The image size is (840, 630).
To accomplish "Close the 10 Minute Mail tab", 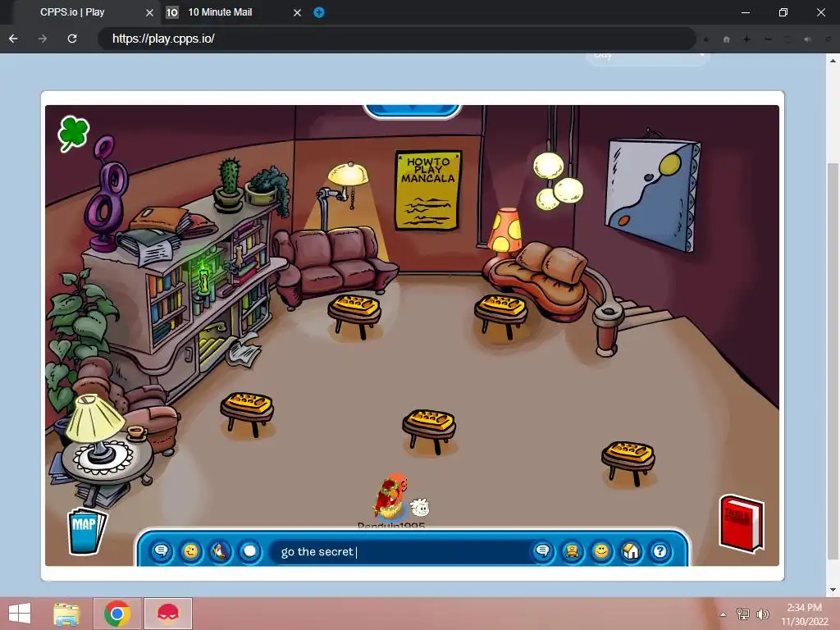I will (297, 12).
